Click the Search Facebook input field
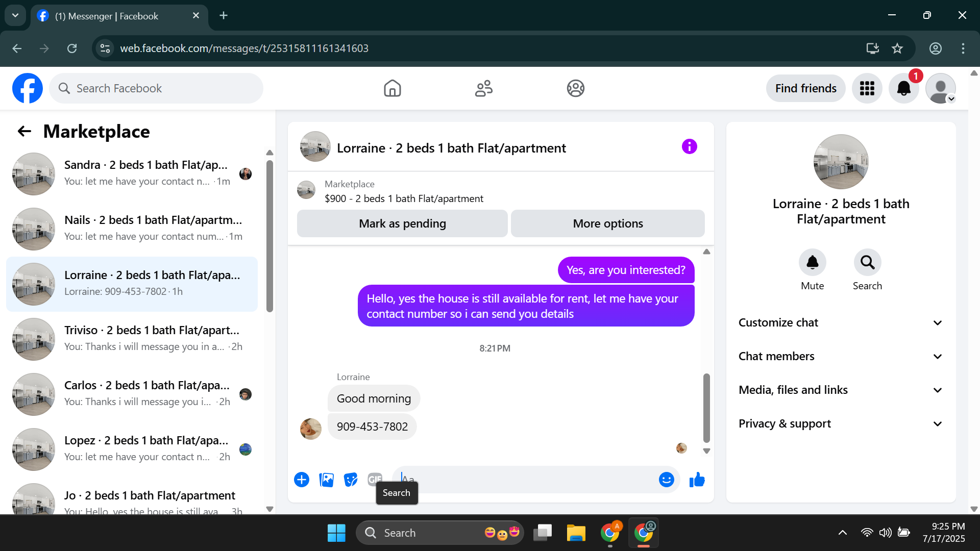Image resolution: width=980 pixels, height=551 pixels. (x=156, y=88)
